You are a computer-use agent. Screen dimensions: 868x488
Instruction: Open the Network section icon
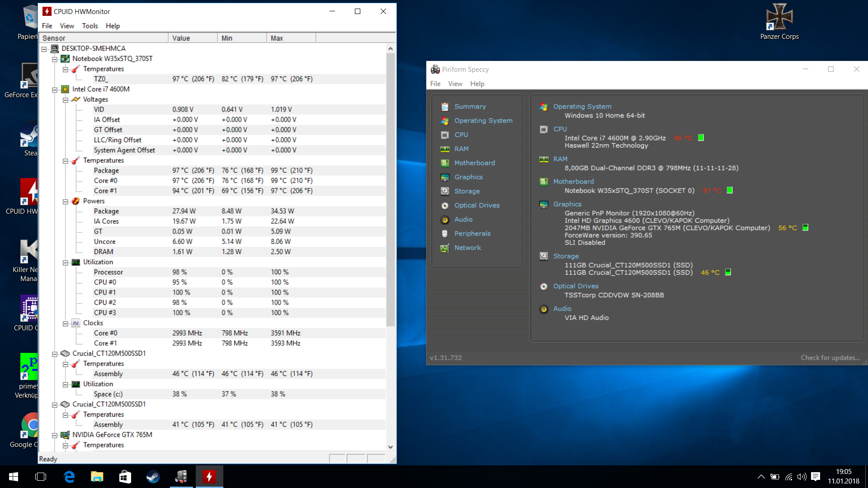tap(445, 248)
